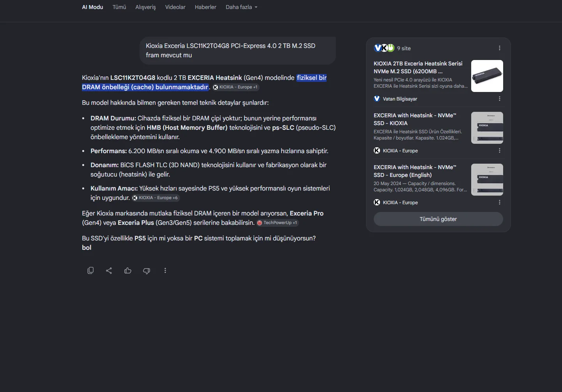Click 'Donanım:' bullet heading
562x392 pixels.
[x=104, y=165]
